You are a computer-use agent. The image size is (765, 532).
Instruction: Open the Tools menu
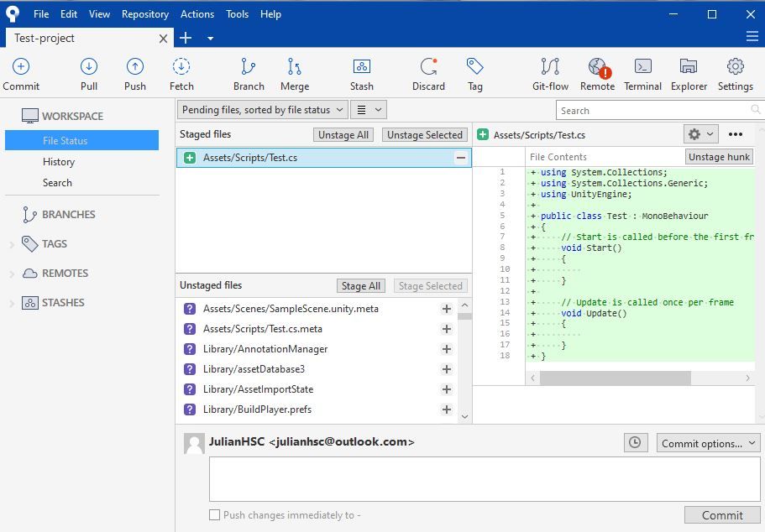pos(237,14)
